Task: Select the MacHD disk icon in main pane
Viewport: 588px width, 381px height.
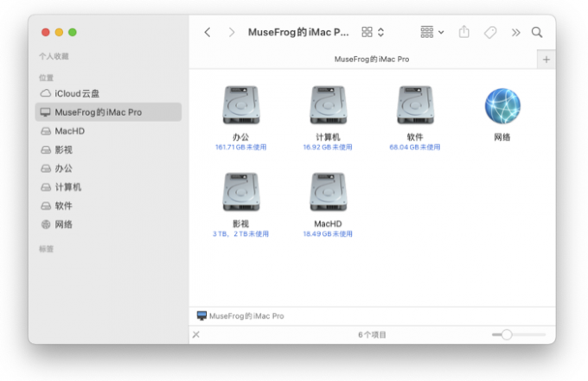Action: click(328, 192)
